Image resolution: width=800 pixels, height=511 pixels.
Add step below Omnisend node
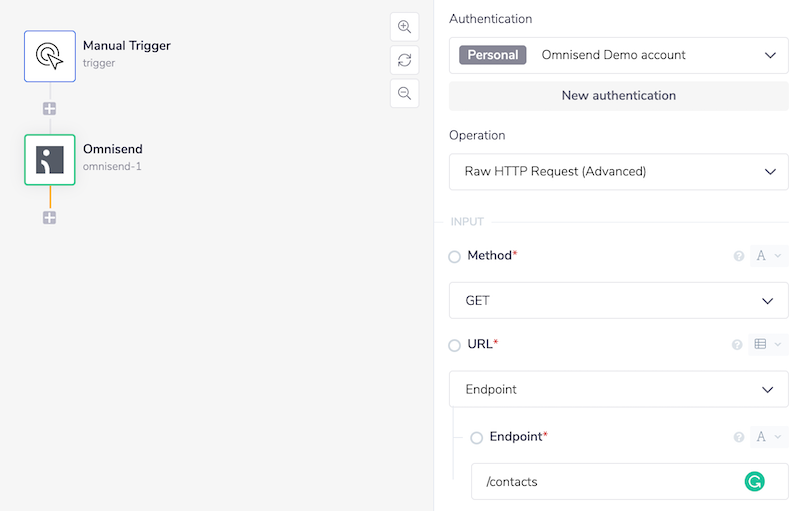(49, 217)
